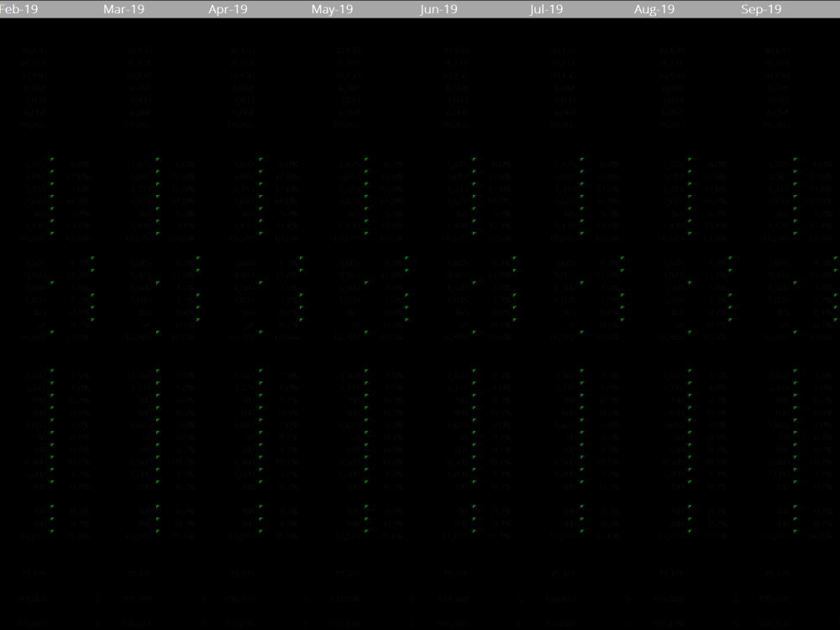Select the Jul-19 column header
This screenshot has width=840, height=630.
click(x=546, y=9)
